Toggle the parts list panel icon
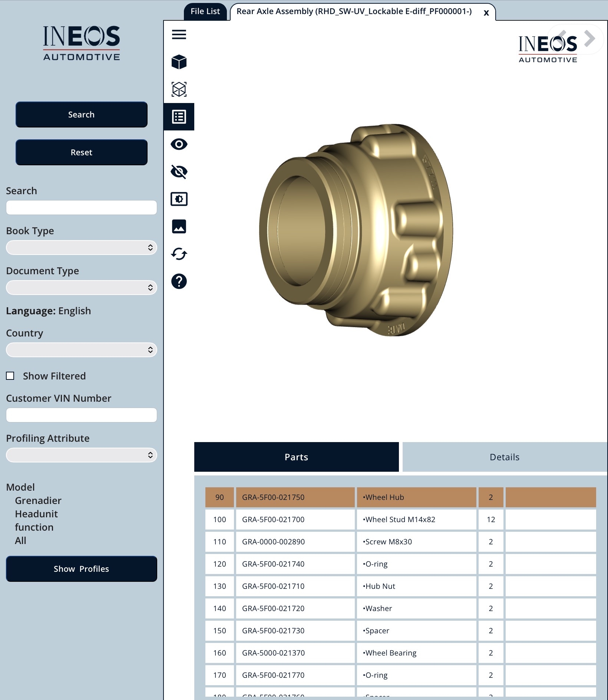 click(179, 117)
